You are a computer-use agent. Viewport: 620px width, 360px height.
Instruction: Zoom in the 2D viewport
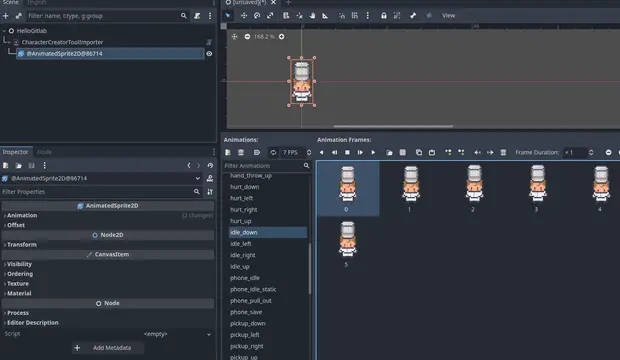pyautogui.click(x=281, y=36)
